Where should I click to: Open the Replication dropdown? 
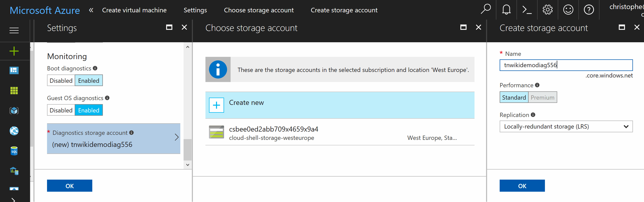pos(566,127)
